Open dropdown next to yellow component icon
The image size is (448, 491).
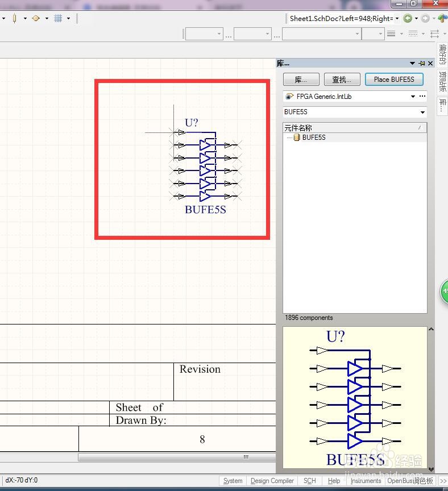point(25,19)
